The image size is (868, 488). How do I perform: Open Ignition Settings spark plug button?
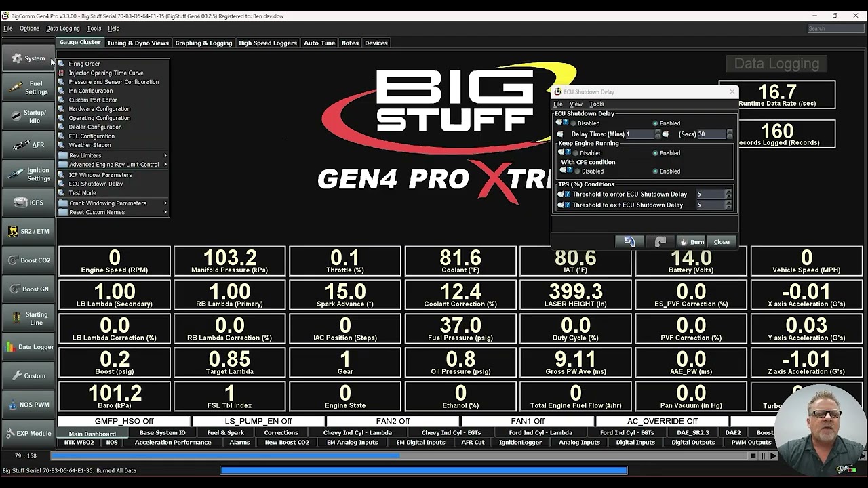tap(28, 174)
